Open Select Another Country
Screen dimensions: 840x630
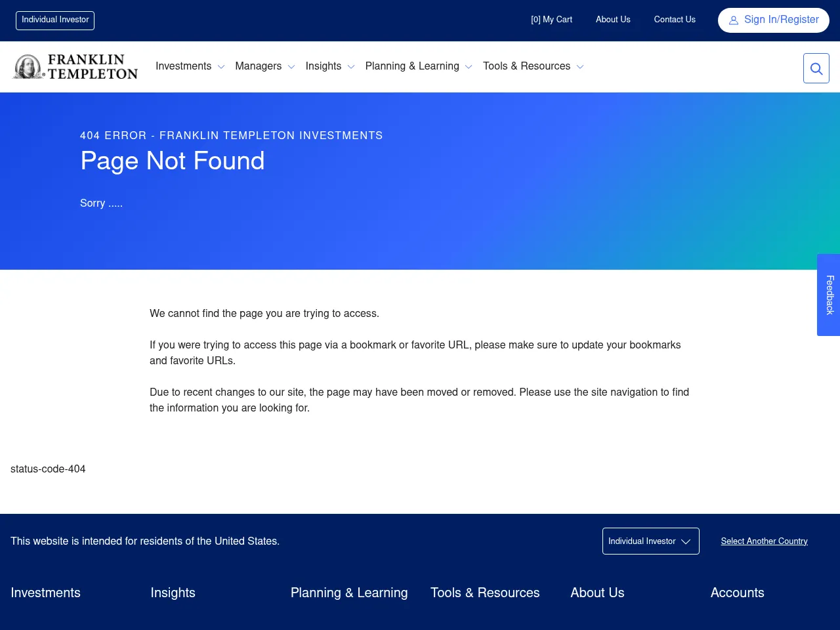[764, 541]
